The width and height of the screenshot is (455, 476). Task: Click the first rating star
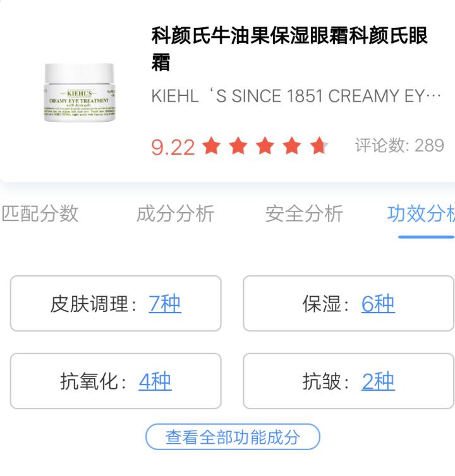click(x=211, y=146)
